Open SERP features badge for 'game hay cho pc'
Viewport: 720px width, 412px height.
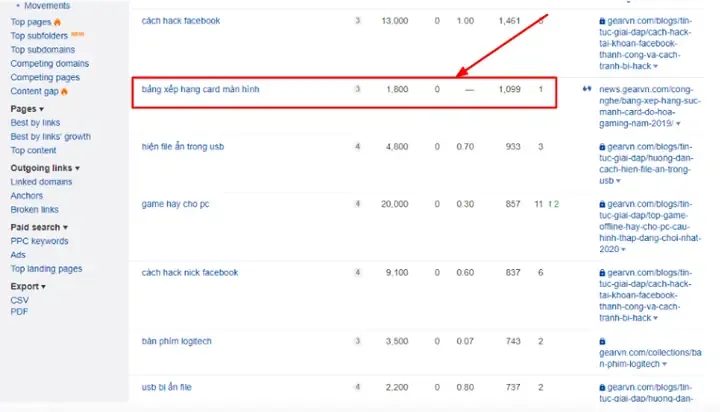click(x=358, y=204)
